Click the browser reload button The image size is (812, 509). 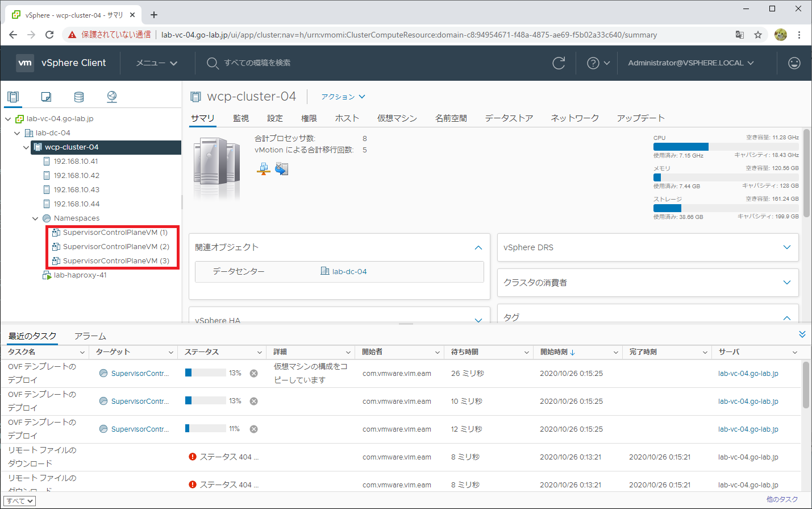[x=49, y=35]
